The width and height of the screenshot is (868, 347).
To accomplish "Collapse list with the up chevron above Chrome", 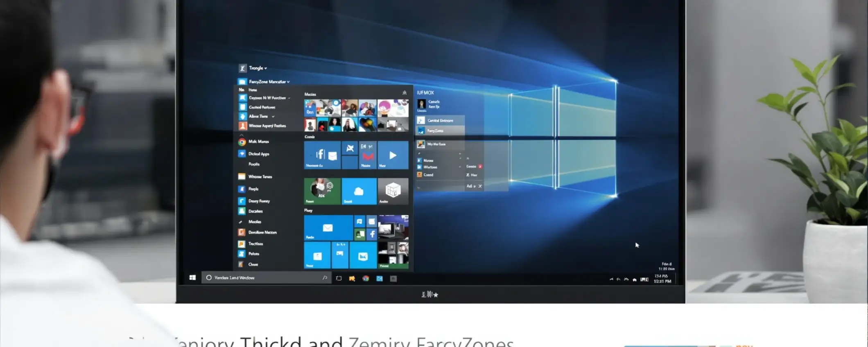I will [x=242, y=135].
